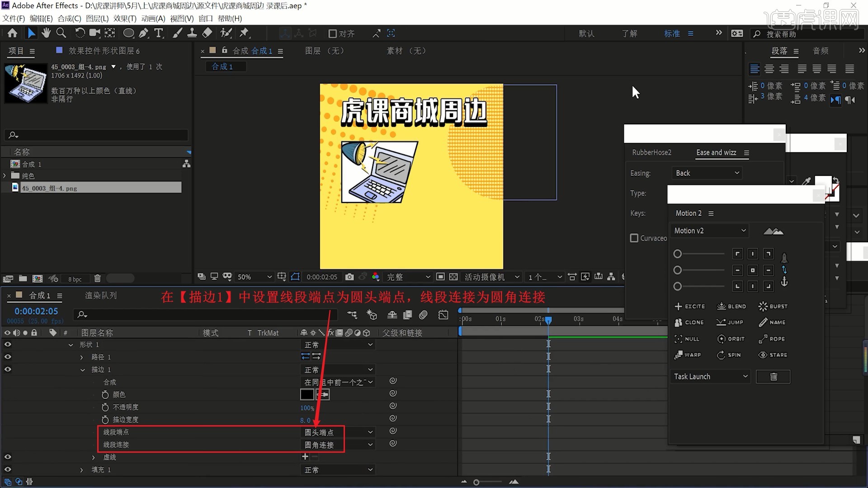Click the snapshot camera icon in viewer

pyautogui.click(x=349, y=277)
